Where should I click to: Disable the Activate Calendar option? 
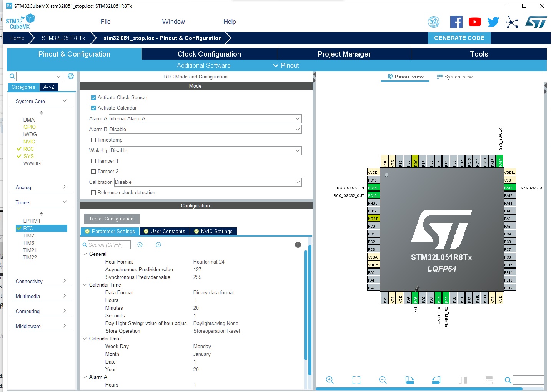click(93, 108)
